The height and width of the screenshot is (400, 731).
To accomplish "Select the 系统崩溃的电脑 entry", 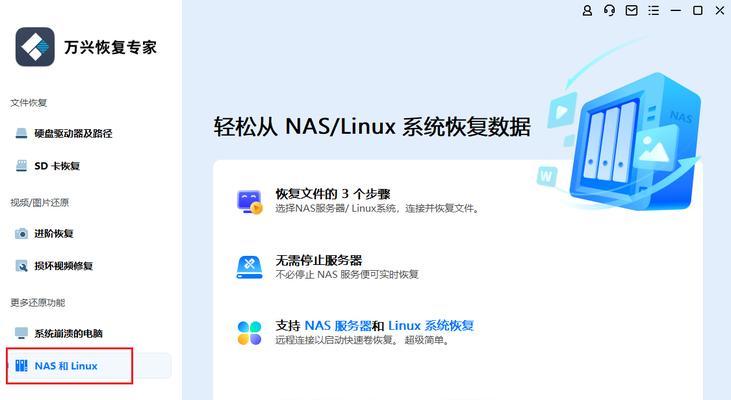I will tap(69, 333).
